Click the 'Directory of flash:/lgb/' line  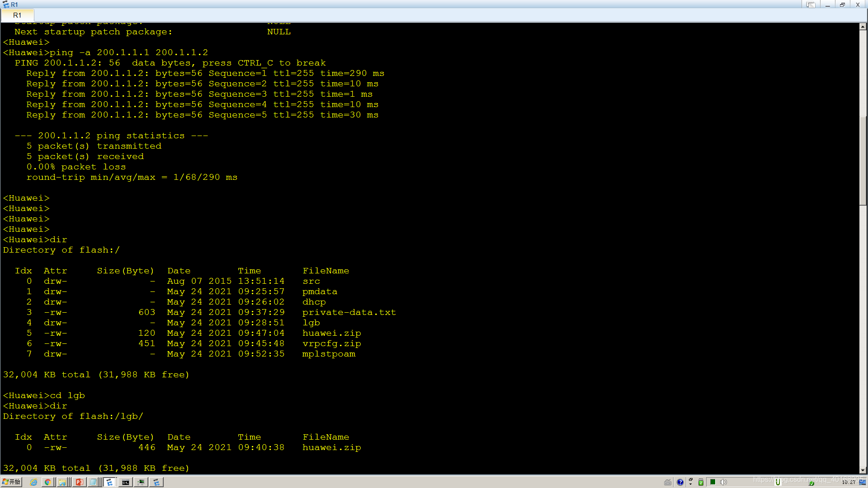(73, 416)
